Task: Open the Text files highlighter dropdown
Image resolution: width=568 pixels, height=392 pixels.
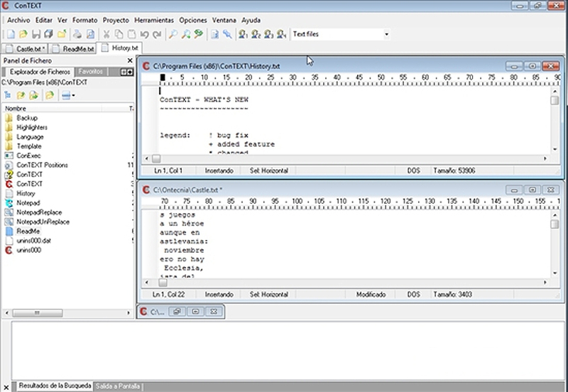Action: tap(386, 34)
